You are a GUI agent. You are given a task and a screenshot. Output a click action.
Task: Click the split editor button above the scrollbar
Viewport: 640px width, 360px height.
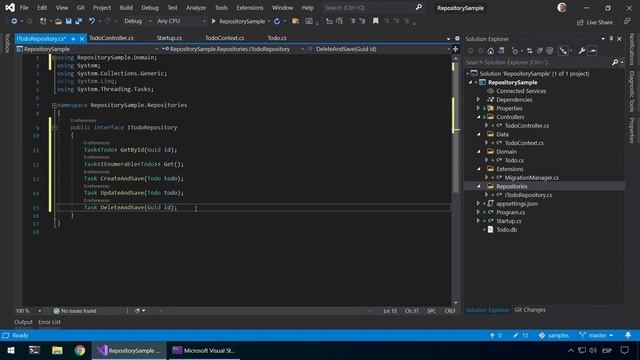(x=456, y=49)
